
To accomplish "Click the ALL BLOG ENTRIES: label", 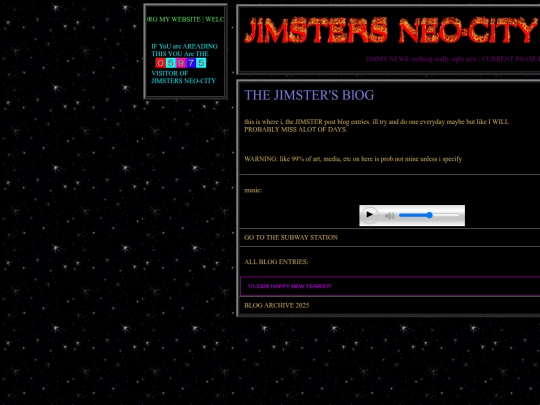I will click(276, 262).
